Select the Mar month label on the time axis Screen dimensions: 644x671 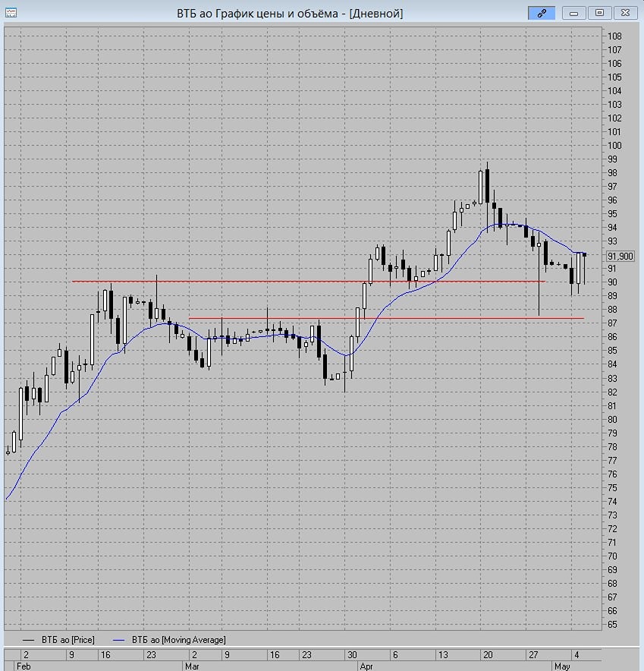tap(192, 666)
